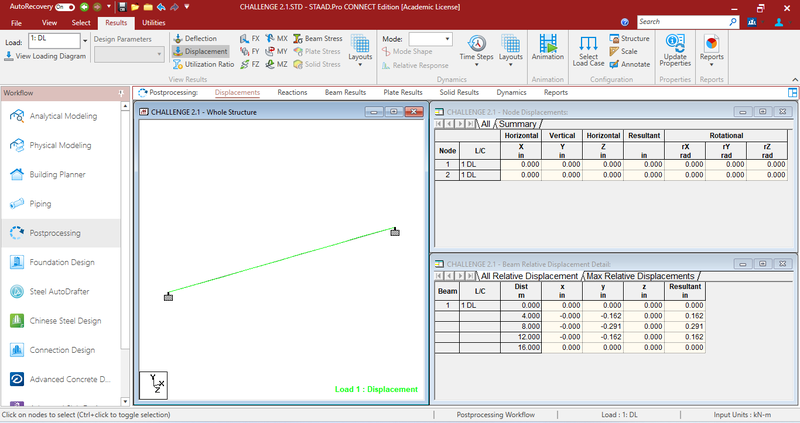Select the Deflection result view
The height and width of the screenshot is (423, 800).
[x=195, y=38]
